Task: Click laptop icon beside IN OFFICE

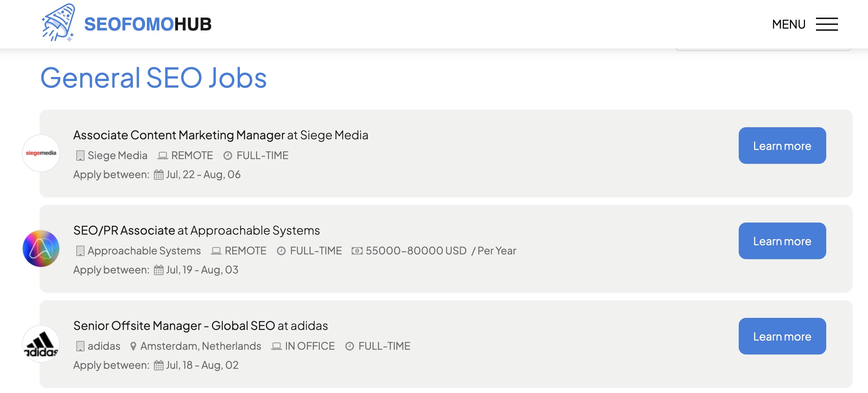Action: click(x=277, y=346)
